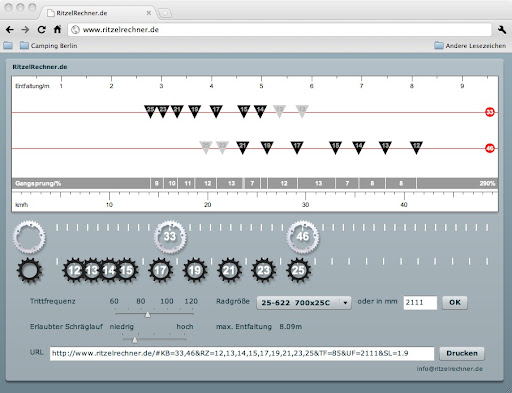This screenshot has height=393, width=512.
Task: Click the browser forward arrow
Action: 25,30
